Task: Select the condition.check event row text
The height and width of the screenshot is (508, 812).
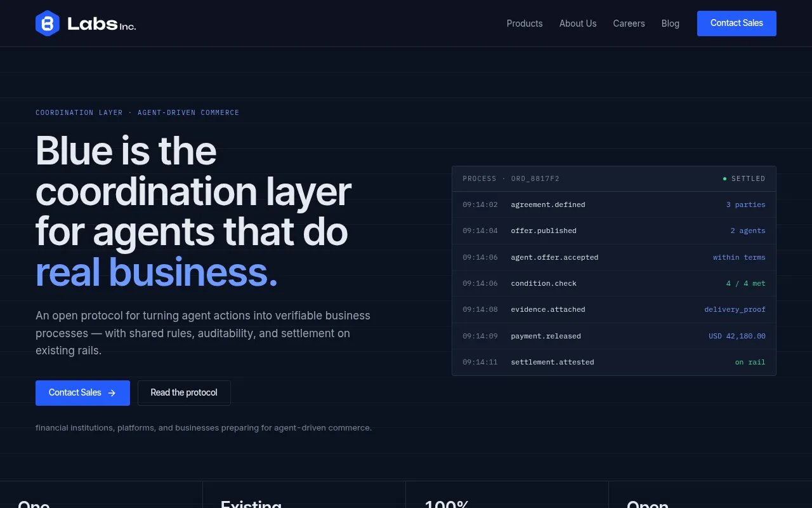Action: click(544, 283)
